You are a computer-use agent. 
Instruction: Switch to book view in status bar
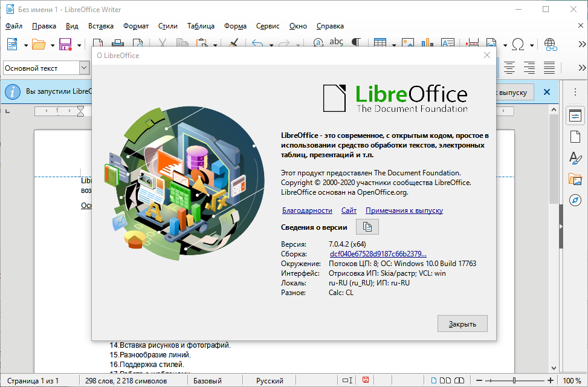(459, 380)
